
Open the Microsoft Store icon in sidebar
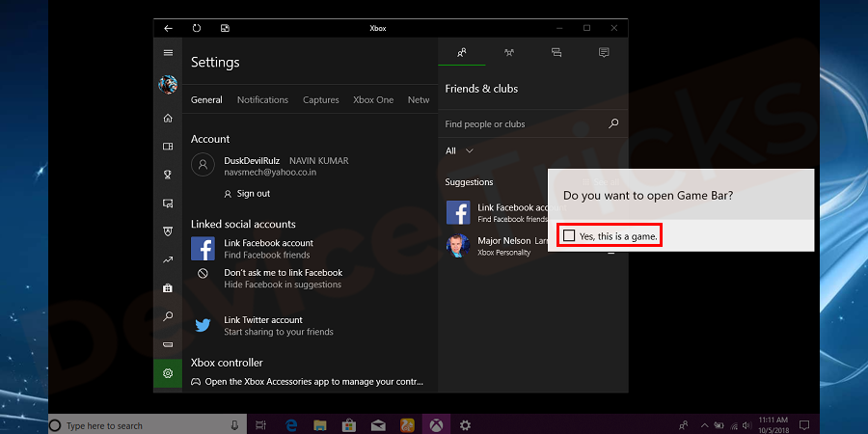[168, 287]
